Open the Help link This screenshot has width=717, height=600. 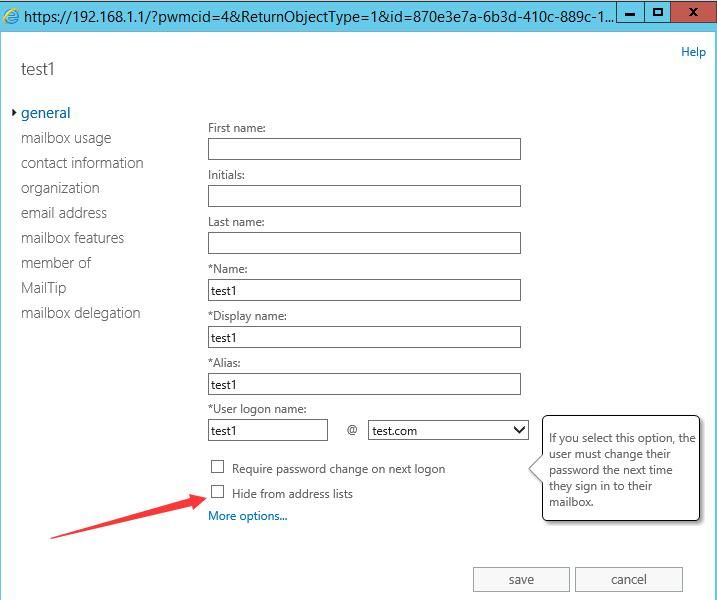tap(693, 52)
